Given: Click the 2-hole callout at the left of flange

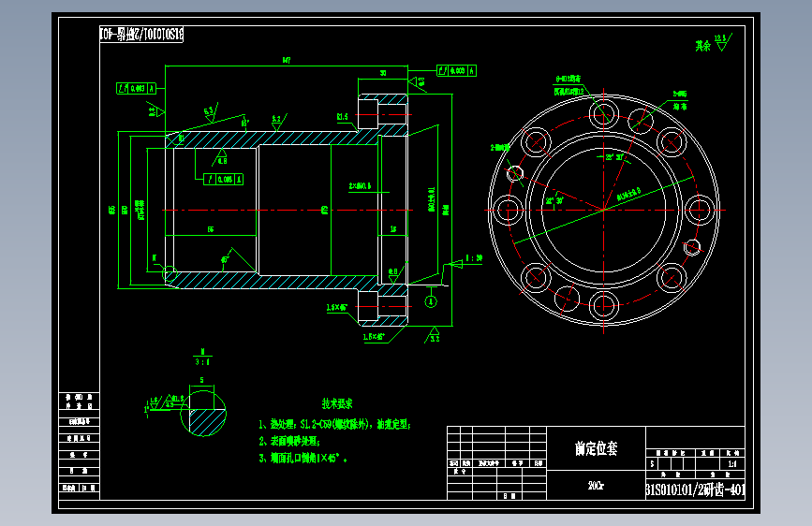Looking at the screenshot, I should 500,148.
